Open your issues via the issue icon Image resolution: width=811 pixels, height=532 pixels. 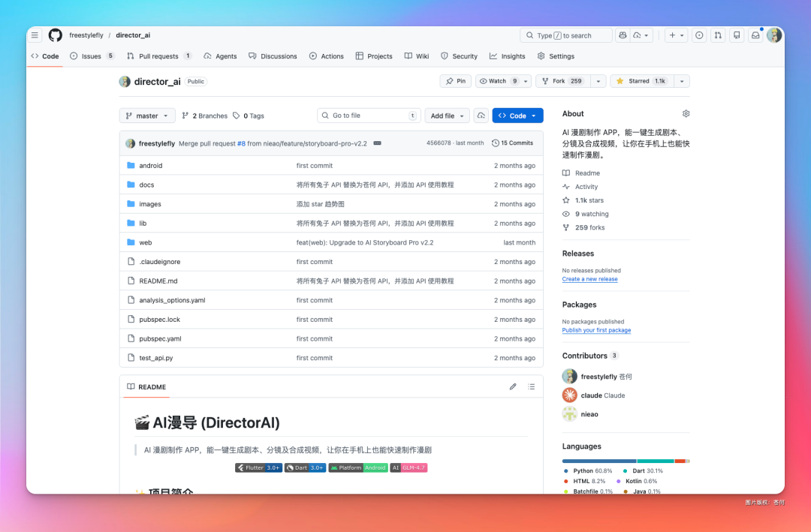(699, 35)
